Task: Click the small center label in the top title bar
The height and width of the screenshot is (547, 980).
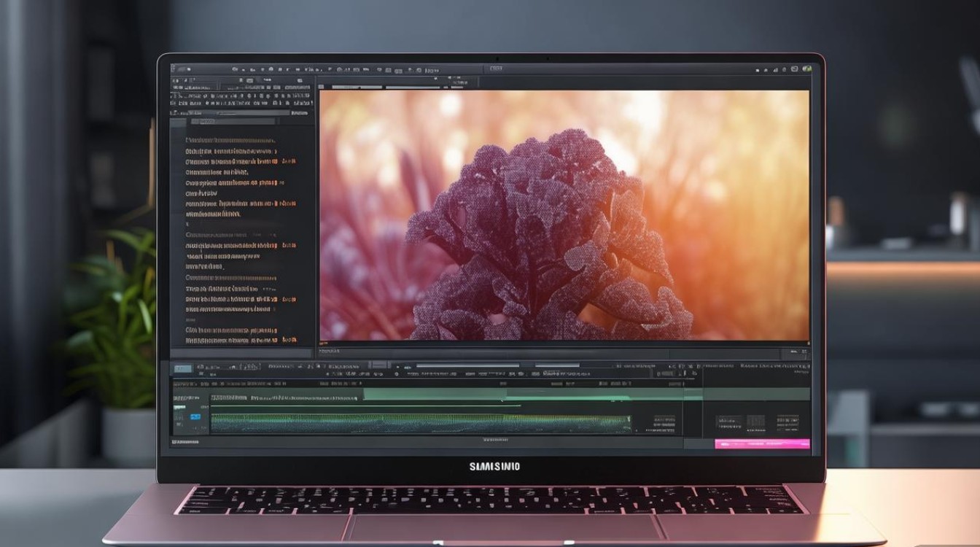Action: click(496, 69)
